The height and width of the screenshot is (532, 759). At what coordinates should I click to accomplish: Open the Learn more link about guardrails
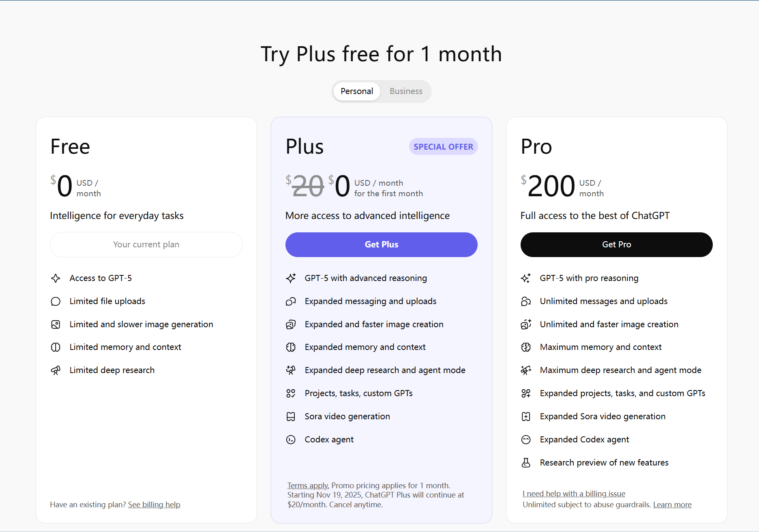pos(672,504)
